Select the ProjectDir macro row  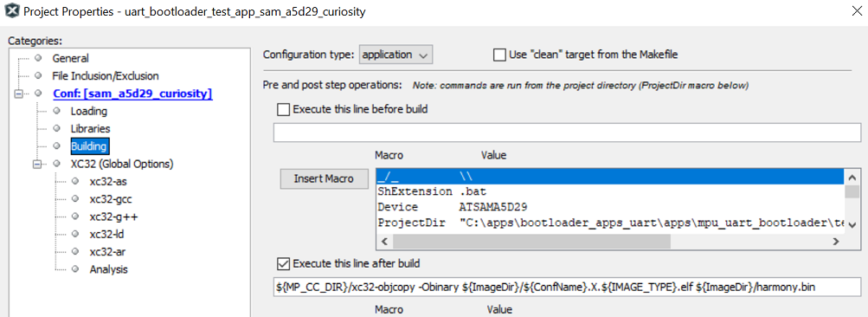[x=610, y=223]
